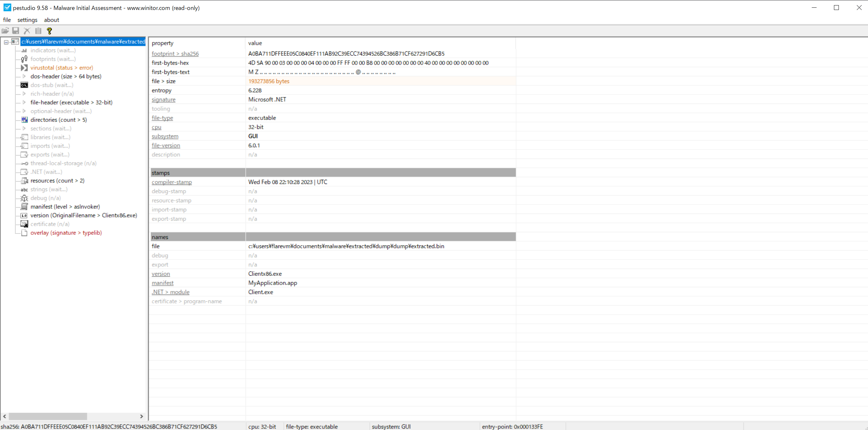The width and height of the screenshot is (868, 430).
Task: Click the tree panel horizontal scrollbar thumb
Action: click(47, 416)
